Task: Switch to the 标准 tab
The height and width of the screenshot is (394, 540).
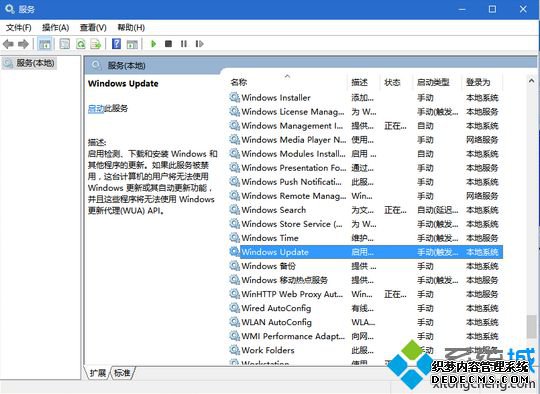Action: pyautogui.click(x=122, y=373)
